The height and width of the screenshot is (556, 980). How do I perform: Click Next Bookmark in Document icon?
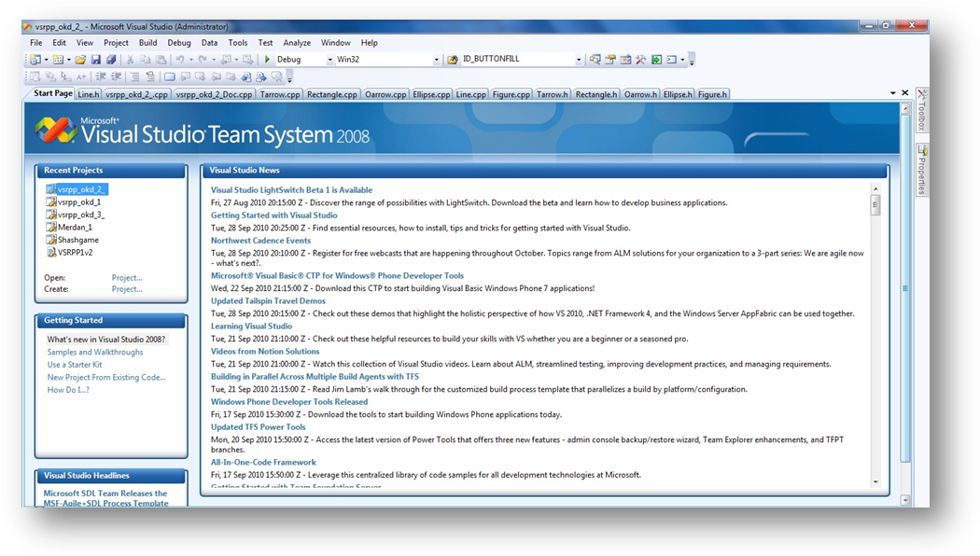click(261, 76)
